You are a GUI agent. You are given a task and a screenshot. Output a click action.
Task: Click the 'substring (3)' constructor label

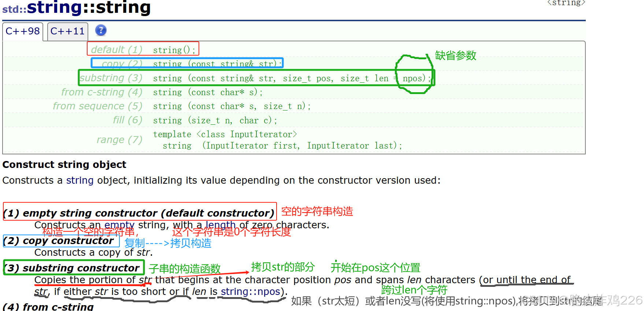coord(111,78)
